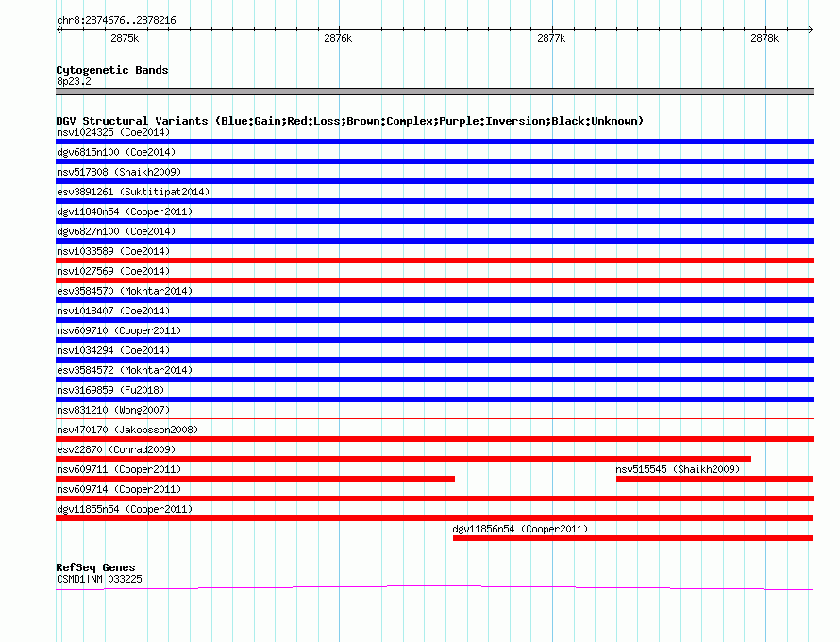Image resolution: width=840 pixels, height=642 pixels.
Task: Open variant esv3891261 (Suktitipat2014) label
Action: [x=133, y=192]
